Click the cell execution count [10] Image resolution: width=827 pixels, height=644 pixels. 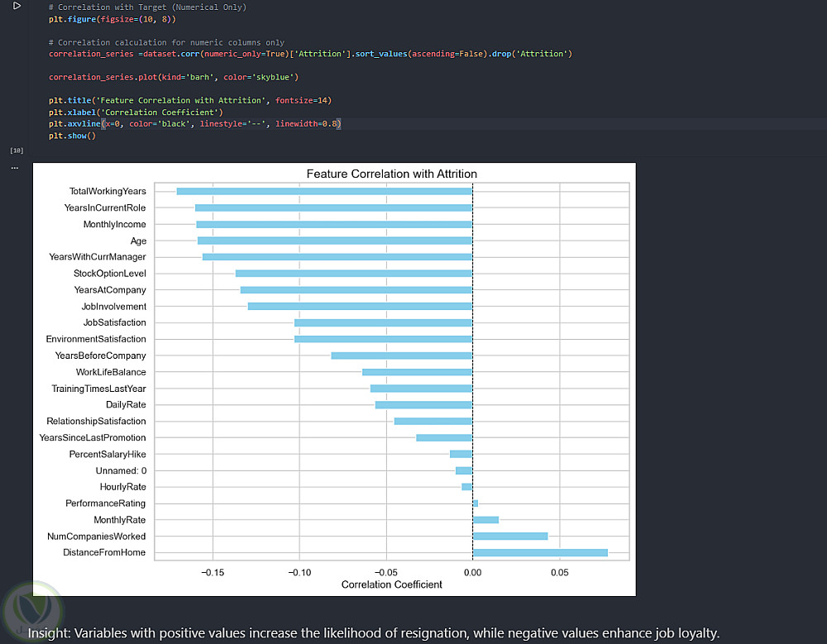point(17,150)
